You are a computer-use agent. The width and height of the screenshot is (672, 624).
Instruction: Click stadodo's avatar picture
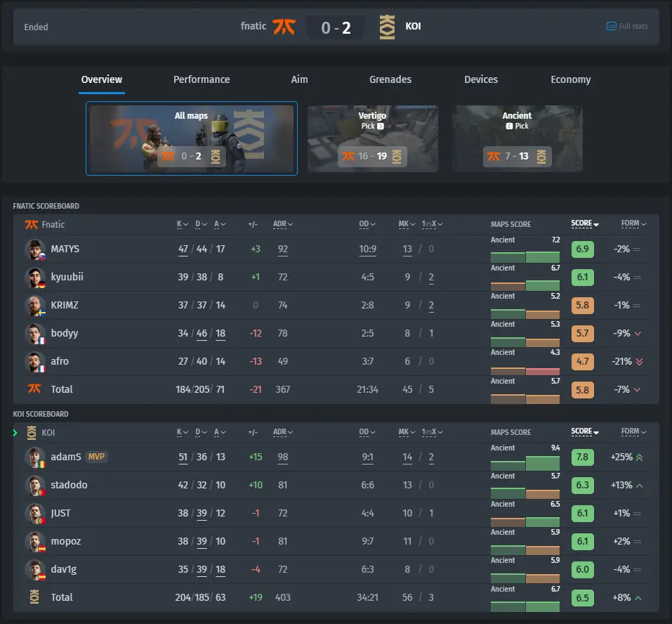35,486
